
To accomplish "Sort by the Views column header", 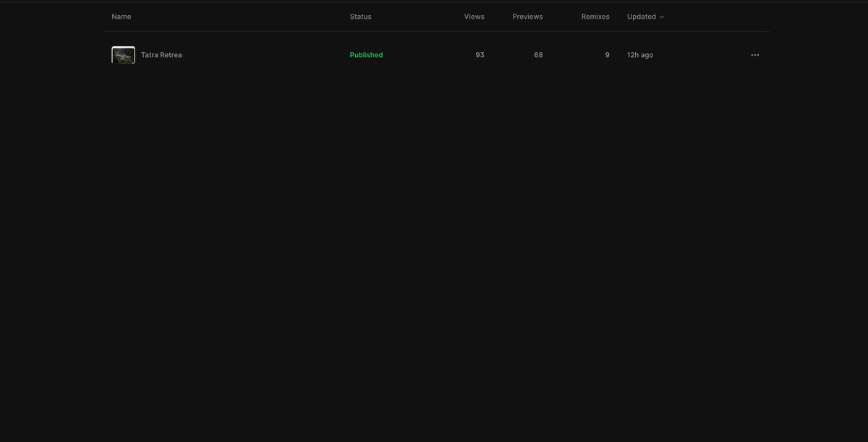I will coord(475,17).
